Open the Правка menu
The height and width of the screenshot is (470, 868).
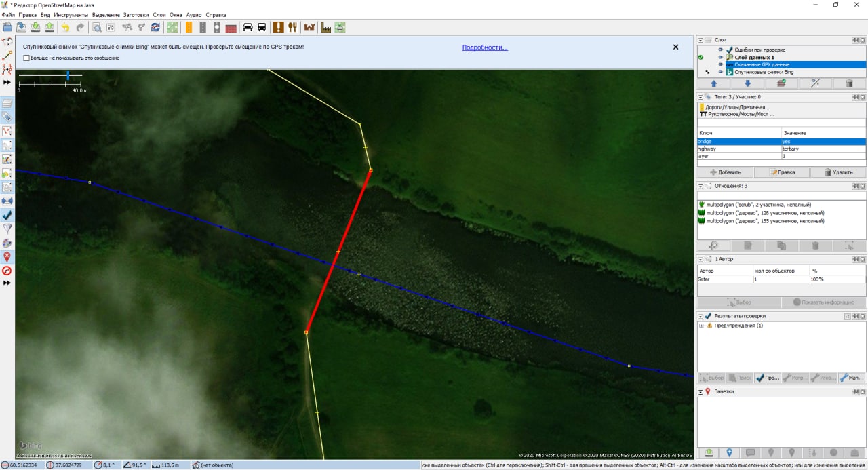[28, 14]
